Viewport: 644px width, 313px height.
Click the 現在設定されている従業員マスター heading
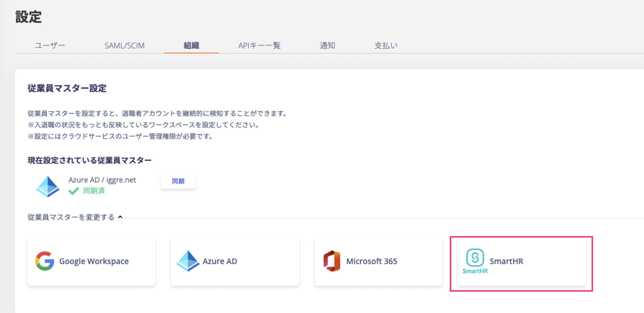(90, 160)
